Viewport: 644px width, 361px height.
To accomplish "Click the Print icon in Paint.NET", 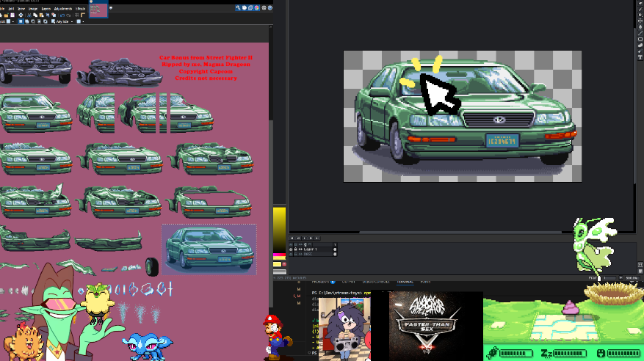I will (21, 15).
